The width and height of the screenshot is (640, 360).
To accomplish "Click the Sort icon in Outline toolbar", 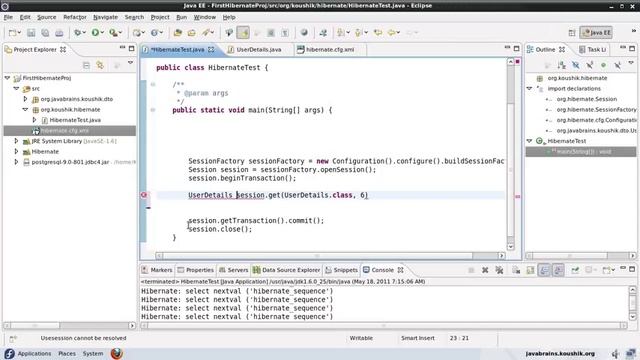I will click(x=562, y=65).
